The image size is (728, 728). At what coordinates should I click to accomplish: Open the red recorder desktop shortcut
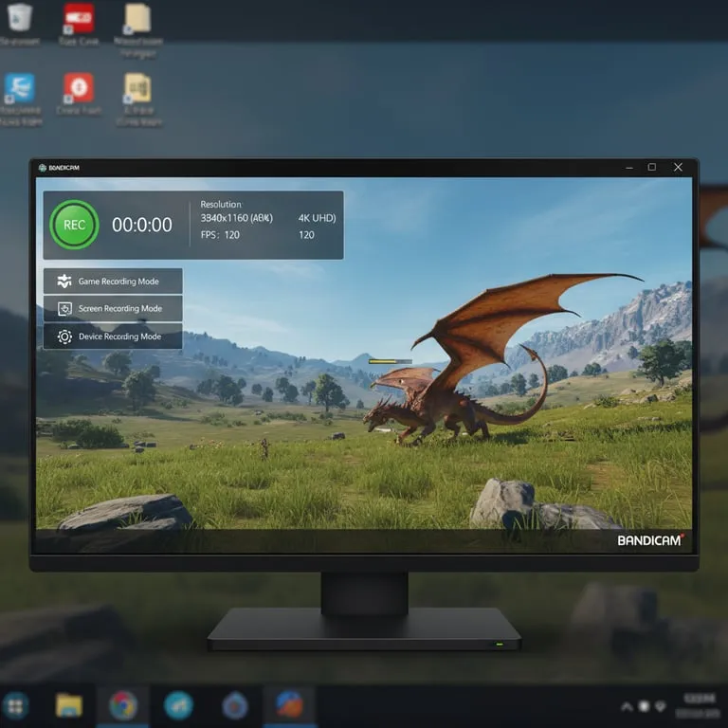pyautogui.click(x=79, y=18)
